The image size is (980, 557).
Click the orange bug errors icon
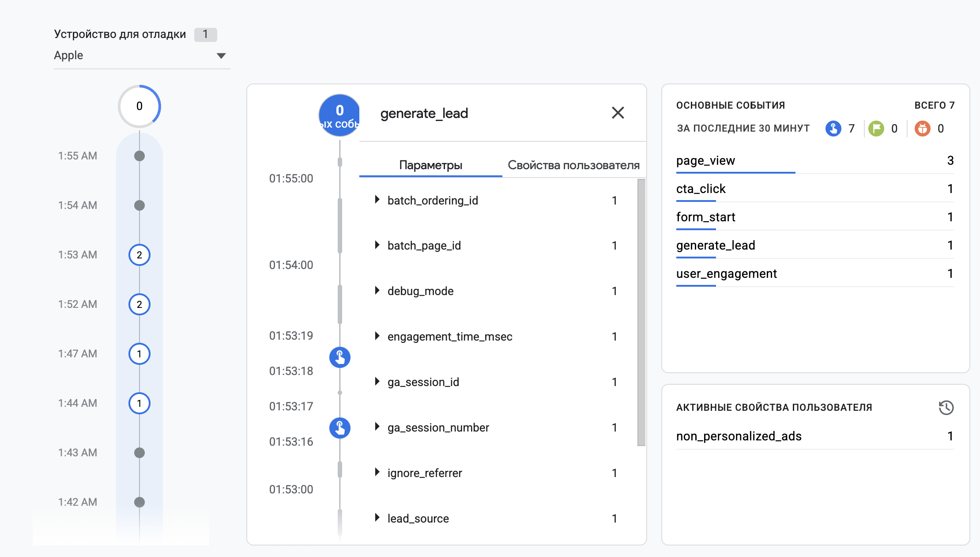(922, 129)
